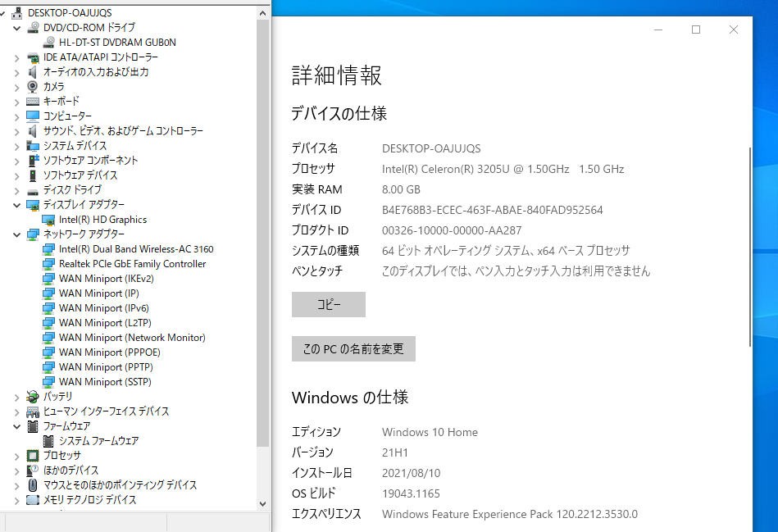Expand the プロセッサ node
The image size is (778, 532).
tap(17, 456)
